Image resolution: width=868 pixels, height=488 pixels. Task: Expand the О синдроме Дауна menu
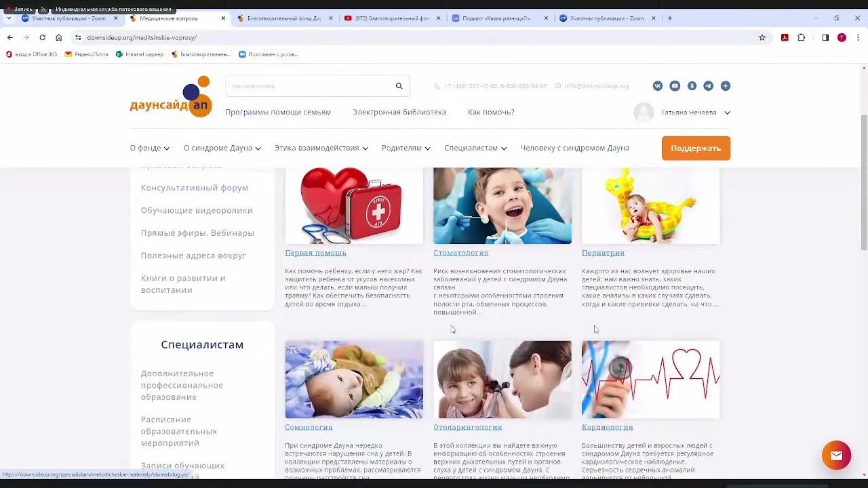point(222,148)
